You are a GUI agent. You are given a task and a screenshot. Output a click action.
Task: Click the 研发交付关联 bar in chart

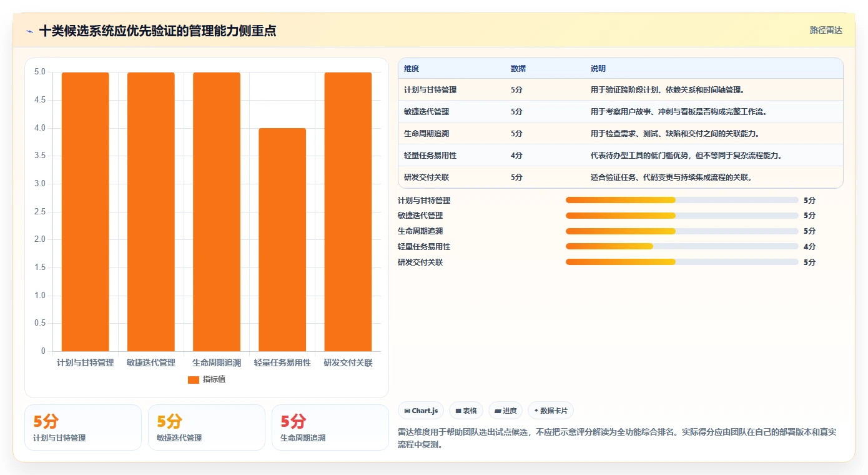pos(348,212)
